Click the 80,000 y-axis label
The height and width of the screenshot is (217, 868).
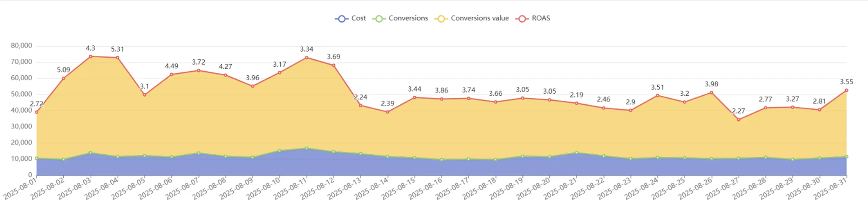pyautogui.click(x=21, y=45)
